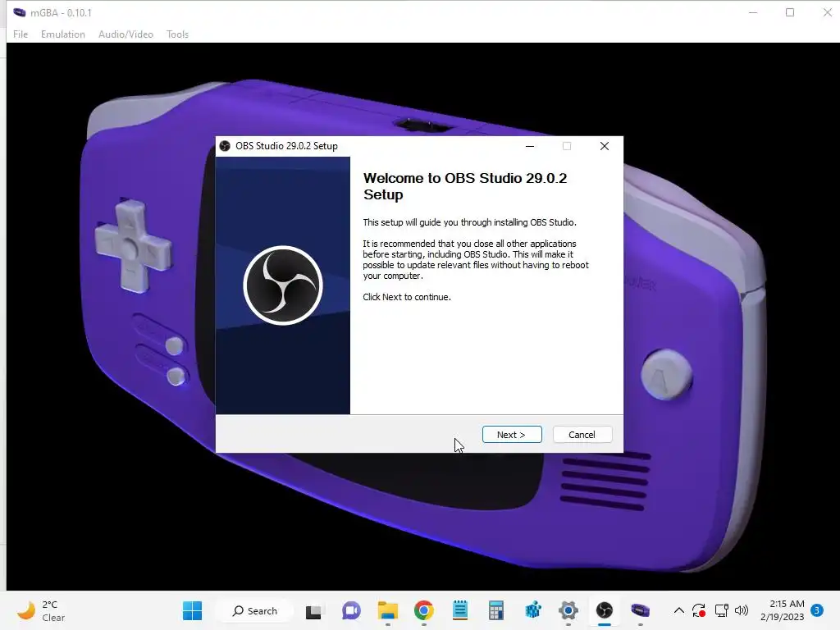This screenshot has width=840, height=630.
Task: Minimize the mGBA window
Action: (x=753, y=12)
